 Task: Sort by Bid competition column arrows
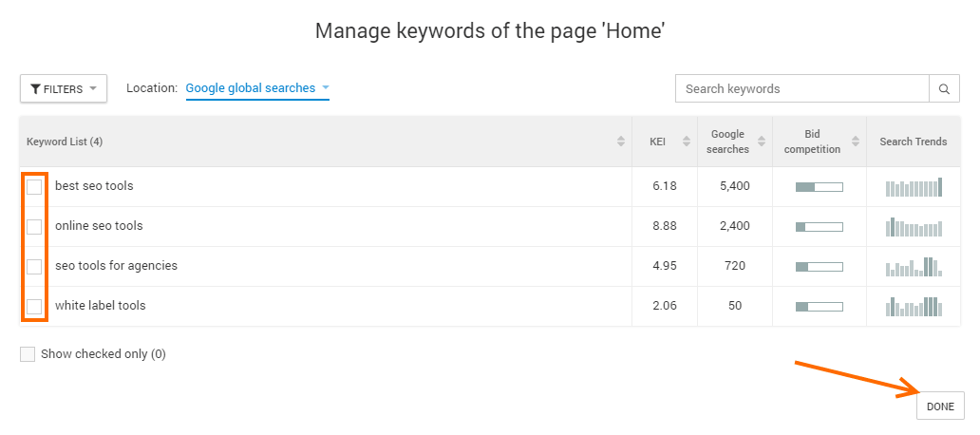point(856,142)
